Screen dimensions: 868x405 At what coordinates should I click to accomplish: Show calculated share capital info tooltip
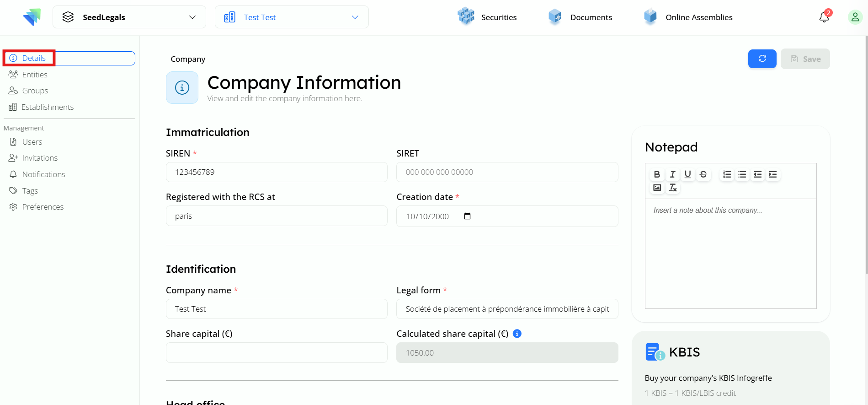[x=517, y=334]
